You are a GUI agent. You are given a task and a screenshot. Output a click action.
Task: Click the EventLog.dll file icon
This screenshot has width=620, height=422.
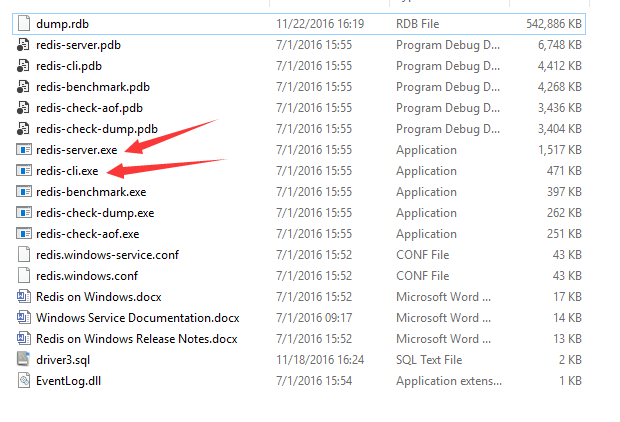24,380
